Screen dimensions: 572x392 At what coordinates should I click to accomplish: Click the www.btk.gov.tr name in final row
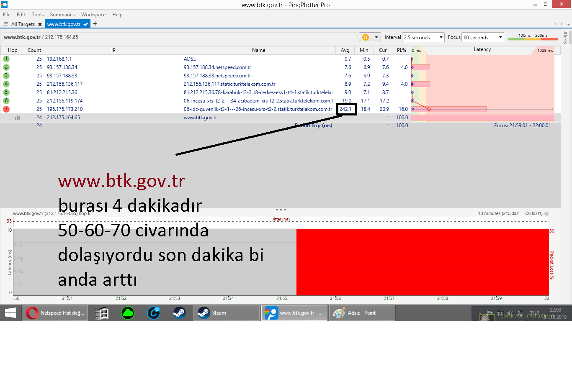point(200,118)
